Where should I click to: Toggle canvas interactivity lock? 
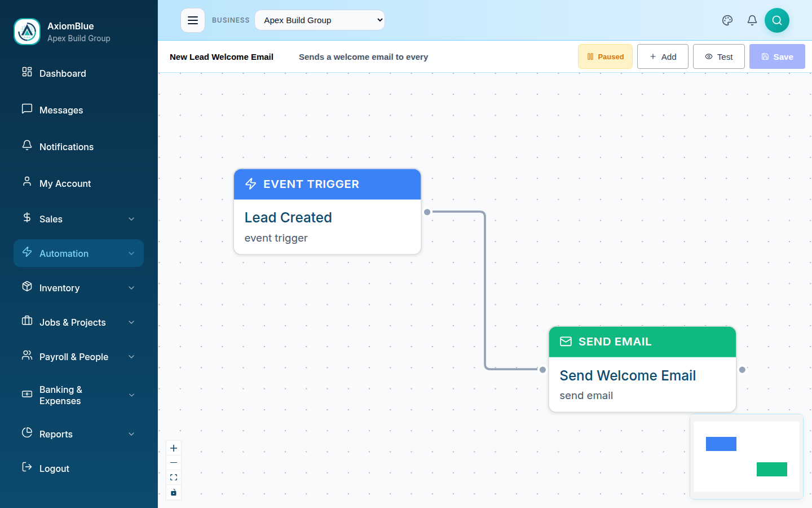point(174,492)
